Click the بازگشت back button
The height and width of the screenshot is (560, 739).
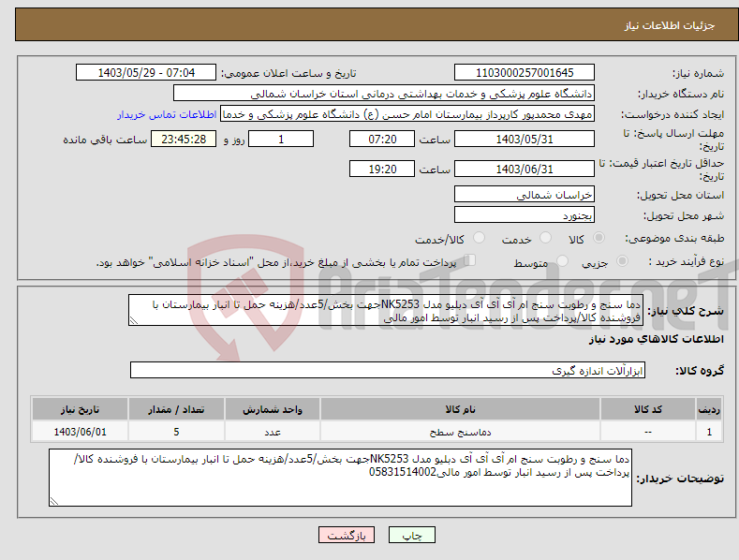[x=347, y=535]
